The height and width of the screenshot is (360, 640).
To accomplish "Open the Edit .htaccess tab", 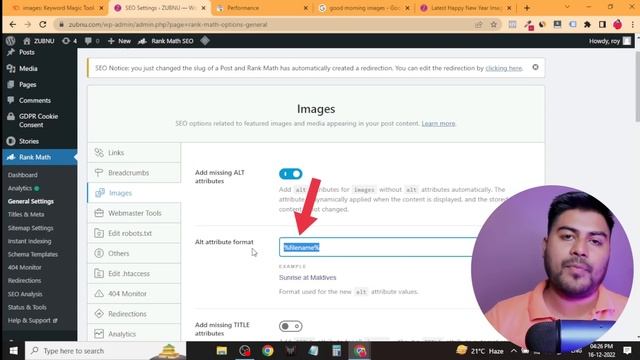I will (134, 273).
